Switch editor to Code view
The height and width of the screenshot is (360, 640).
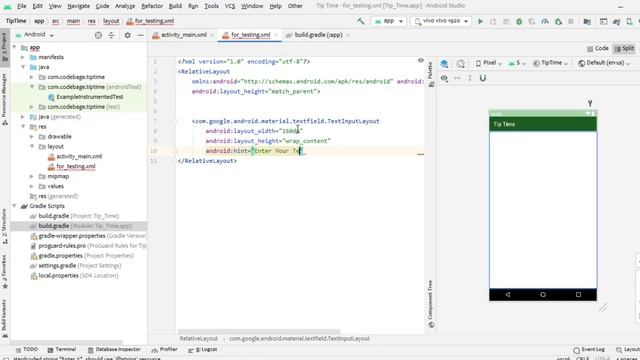pos(598,49)
